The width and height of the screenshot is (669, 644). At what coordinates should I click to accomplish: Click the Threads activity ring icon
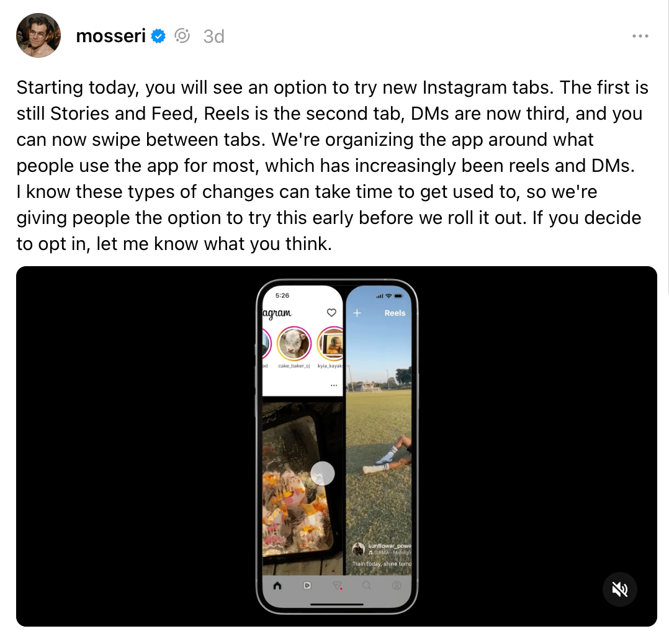pos(182,36)
